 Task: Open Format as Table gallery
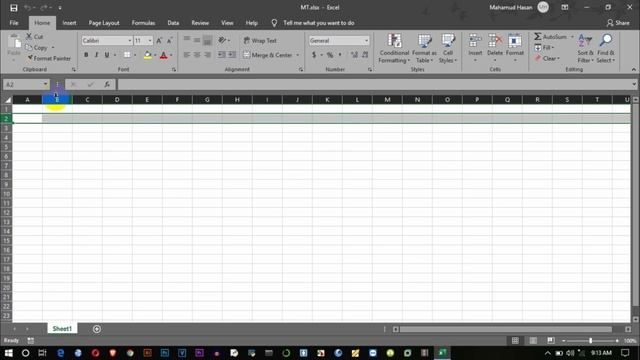pyautogui.click(x=424, y=48)
